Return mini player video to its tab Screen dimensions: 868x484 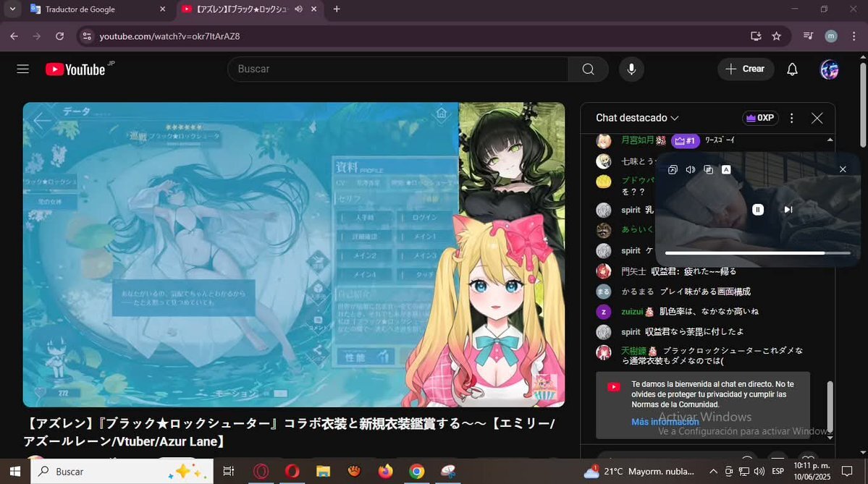coord(673,170)
